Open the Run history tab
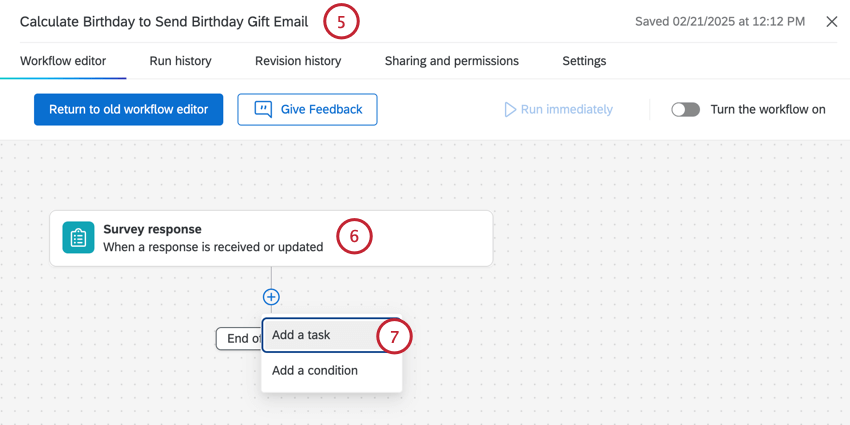The height and width of the screenshot is (425, 850). pyautogui.click(x=180, y=61)
